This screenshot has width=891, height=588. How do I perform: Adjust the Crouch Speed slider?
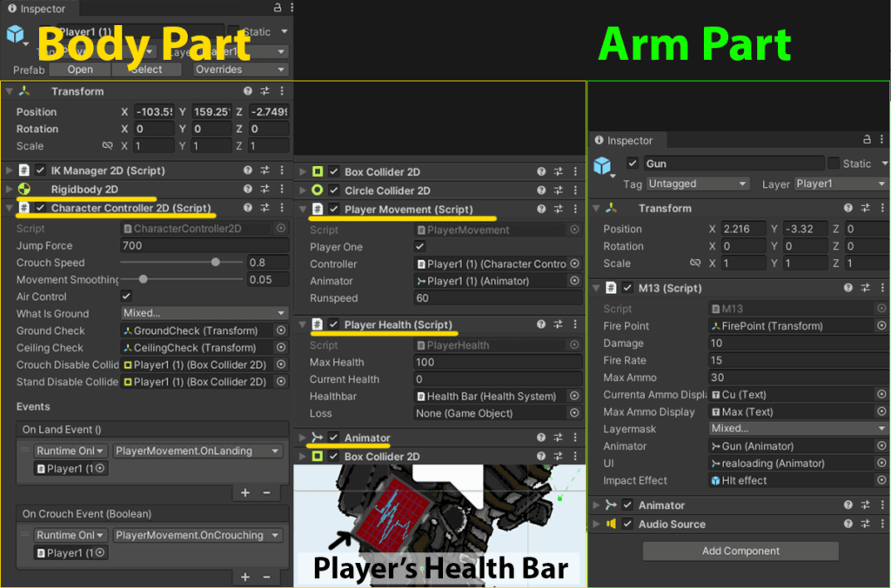point(215,263)
